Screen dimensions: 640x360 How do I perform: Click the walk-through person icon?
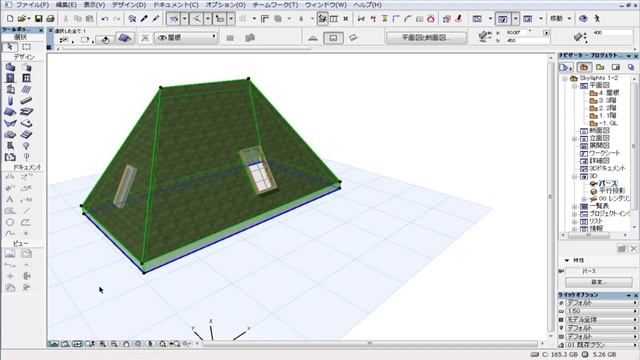pos(597,19)
